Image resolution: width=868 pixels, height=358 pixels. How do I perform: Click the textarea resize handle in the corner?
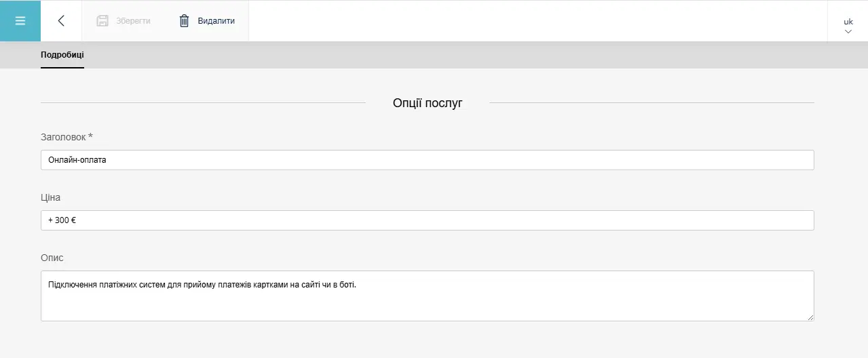[810, 317]
